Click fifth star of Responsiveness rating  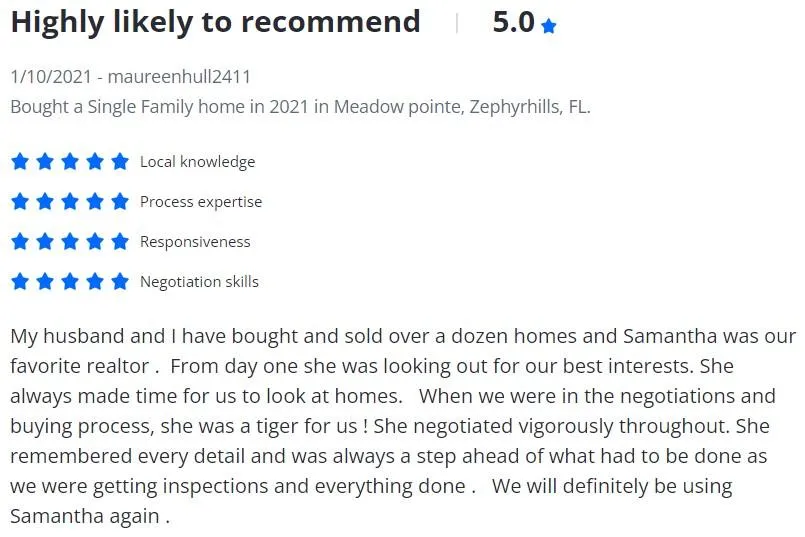120,241
